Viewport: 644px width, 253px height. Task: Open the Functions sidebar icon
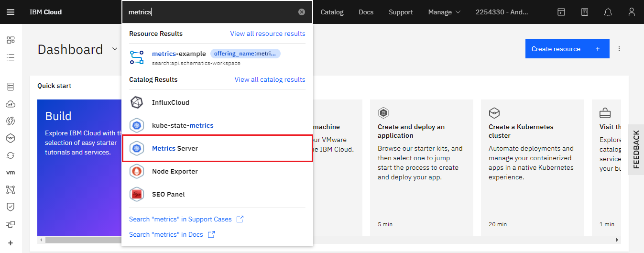(11, 121)
